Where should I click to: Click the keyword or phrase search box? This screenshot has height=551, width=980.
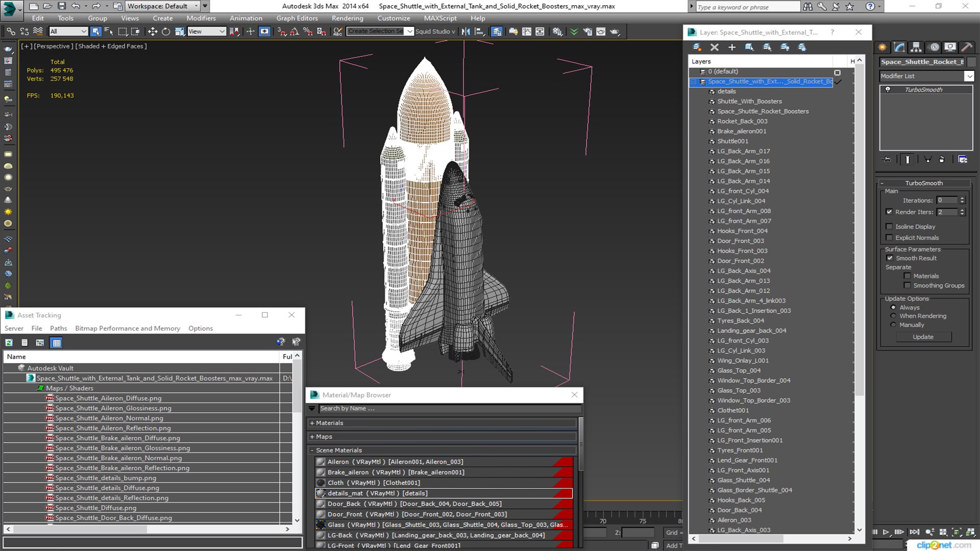(748, 7)
